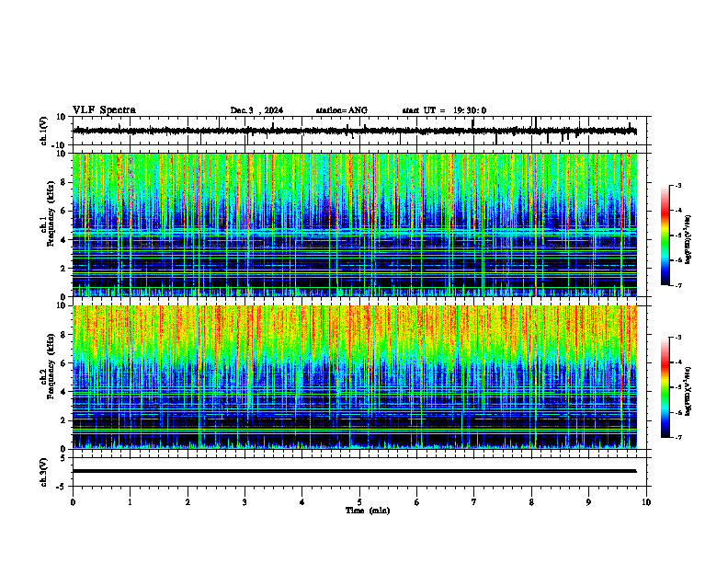Click the time axis tick label "9"

588,502
